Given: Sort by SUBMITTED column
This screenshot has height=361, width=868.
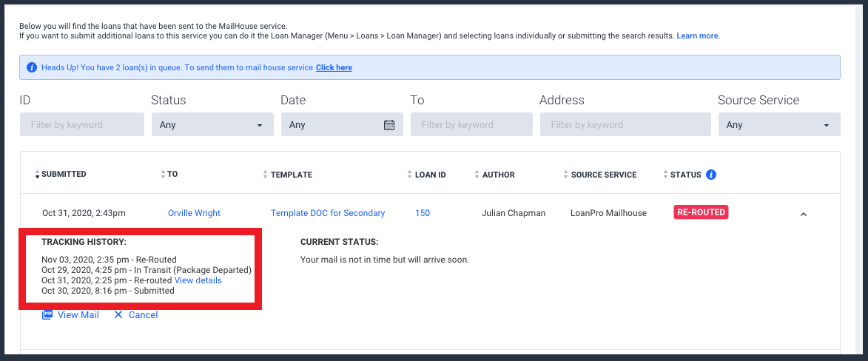Looking at the screenshot, I should (x=61, y=175).
